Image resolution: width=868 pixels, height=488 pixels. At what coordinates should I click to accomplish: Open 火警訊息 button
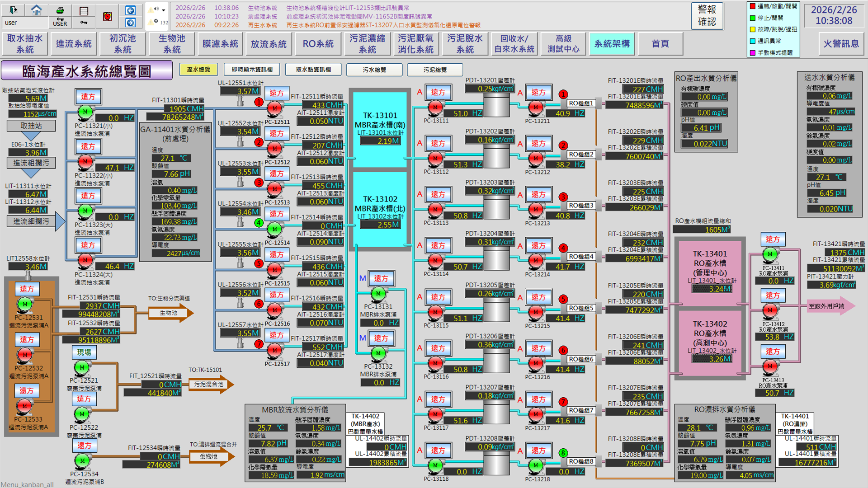(x=841, y=44)
